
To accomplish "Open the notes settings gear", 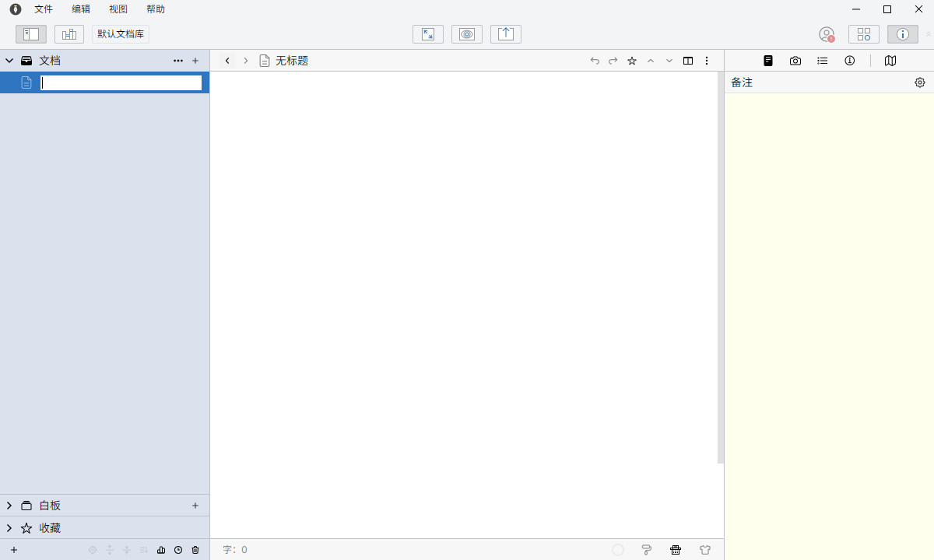I will click(x=920, y=82).
